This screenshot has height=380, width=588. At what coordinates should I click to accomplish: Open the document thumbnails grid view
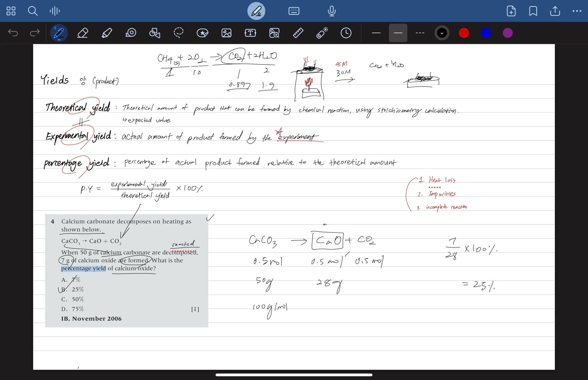pos(11,11)
